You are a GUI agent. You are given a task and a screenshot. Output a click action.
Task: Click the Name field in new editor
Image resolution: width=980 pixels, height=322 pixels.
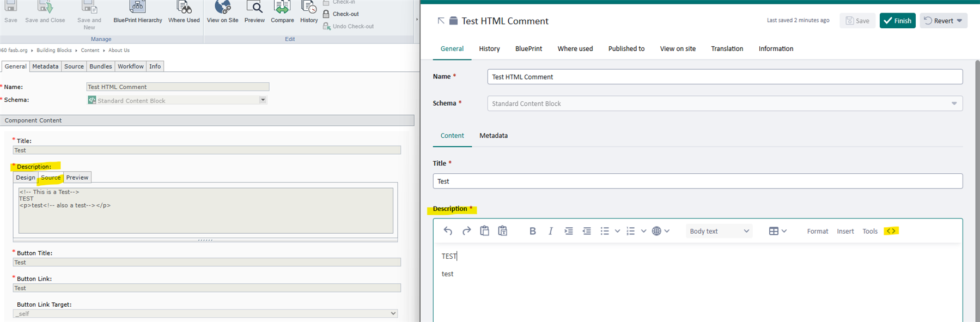click(725, 77)
